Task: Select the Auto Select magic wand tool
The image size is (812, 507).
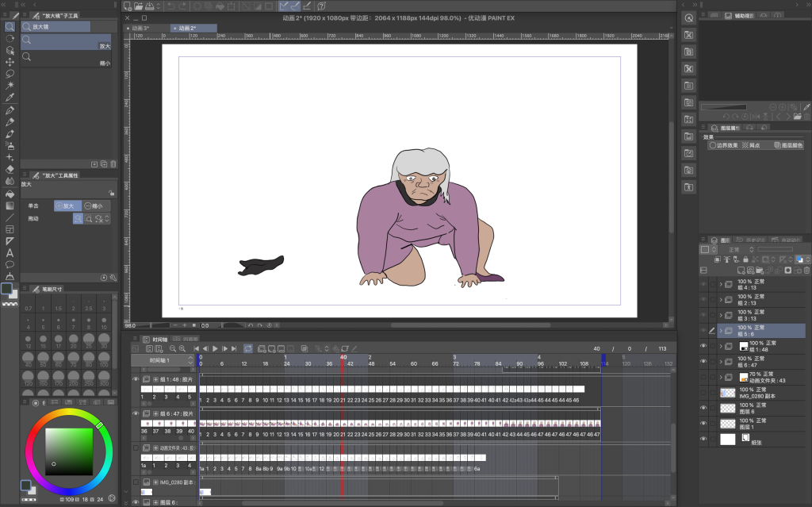Action: pyautogui.click(x=10, y=85)
